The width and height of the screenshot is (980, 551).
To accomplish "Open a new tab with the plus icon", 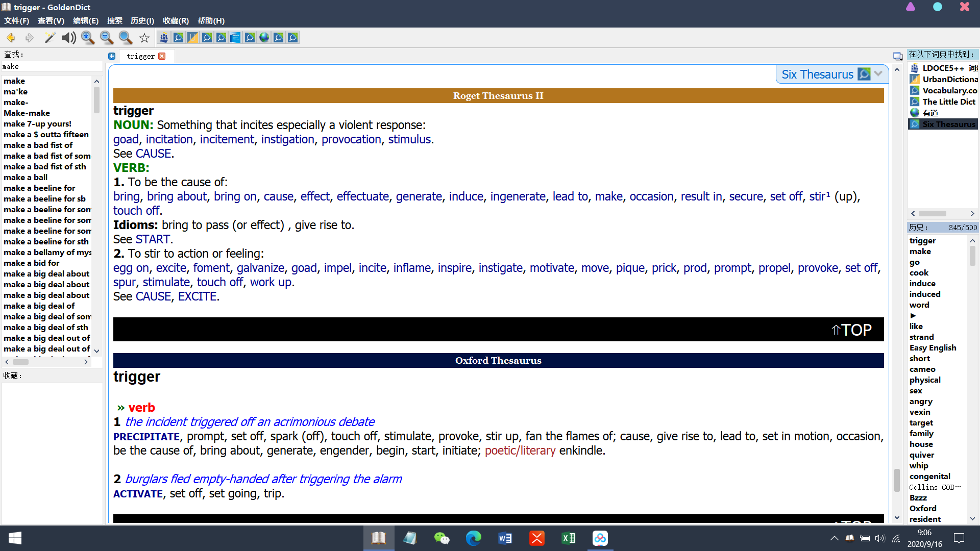I will (x=112, y=56).
